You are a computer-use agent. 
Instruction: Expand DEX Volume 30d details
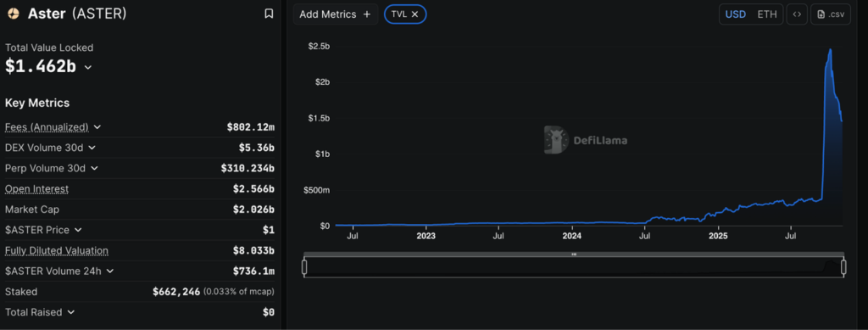pyautogui.click(x=92, y=148)
